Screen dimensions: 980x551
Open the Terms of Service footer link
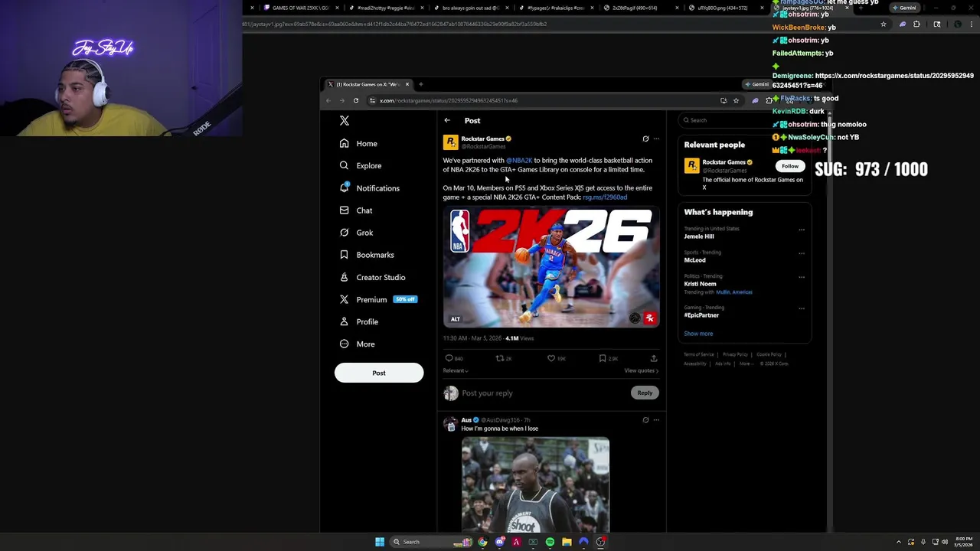tap(699, 354)
